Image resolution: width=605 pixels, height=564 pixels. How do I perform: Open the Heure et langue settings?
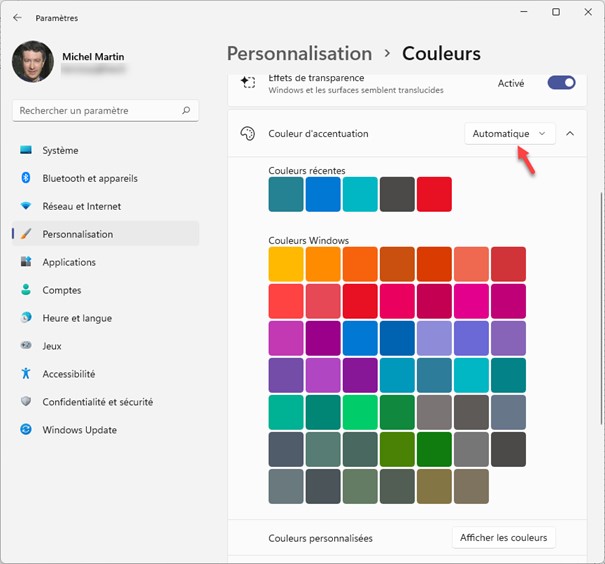point(76,318)
